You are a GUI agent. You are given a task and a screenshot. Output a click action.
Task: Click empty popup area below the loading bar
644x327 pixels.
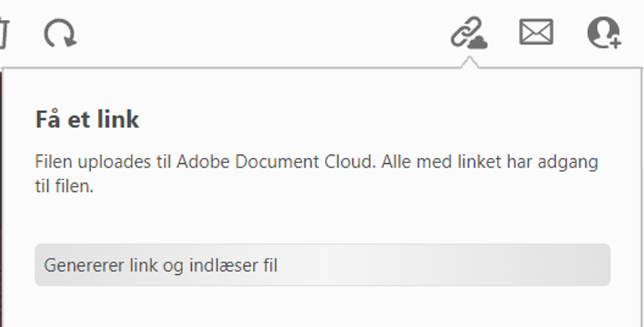(x=322, y=307)
